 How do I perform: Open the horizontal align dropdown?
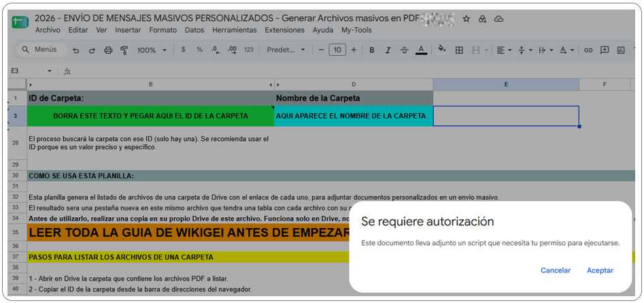(504, 50)
